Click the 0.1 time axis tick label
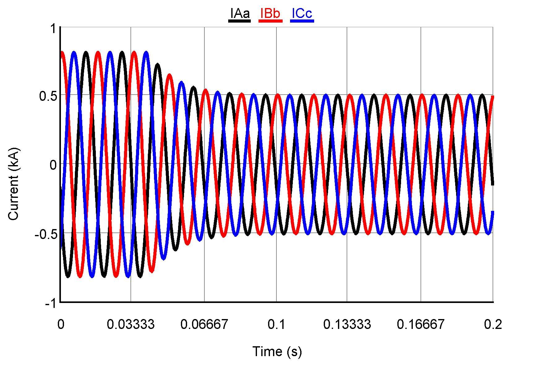Screen dimensions: 547x392 point(276,324)
